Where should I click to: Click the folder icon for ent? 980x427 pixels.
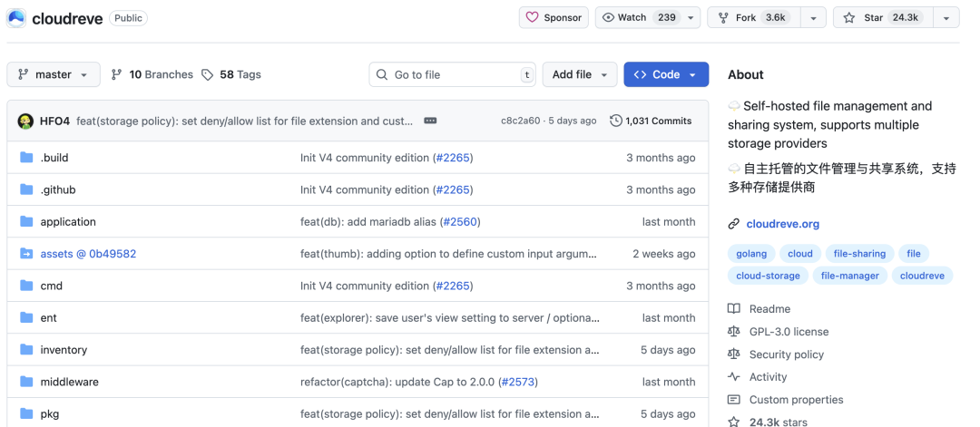26,317
